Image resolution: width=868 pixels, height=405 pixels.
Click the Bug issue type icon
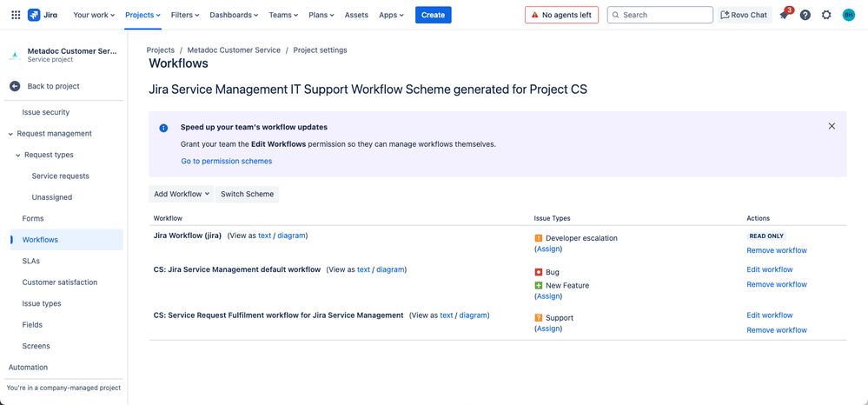pos(539,272)
